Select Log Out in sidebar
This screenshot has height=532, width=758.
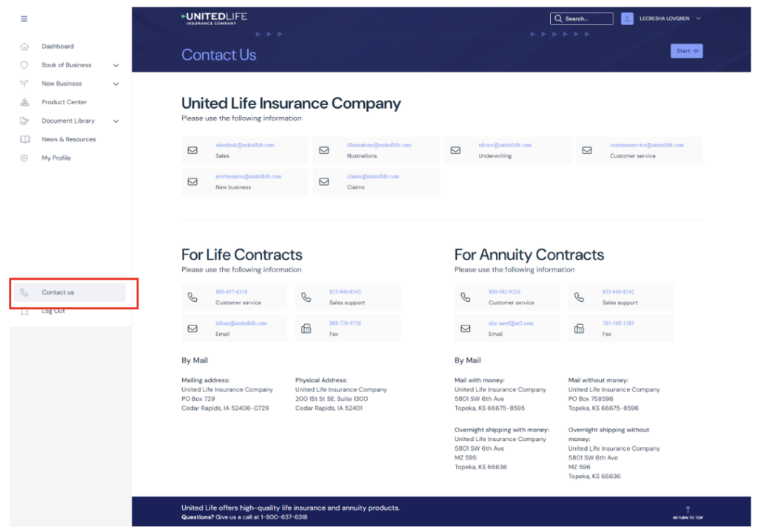click(53, 312)
